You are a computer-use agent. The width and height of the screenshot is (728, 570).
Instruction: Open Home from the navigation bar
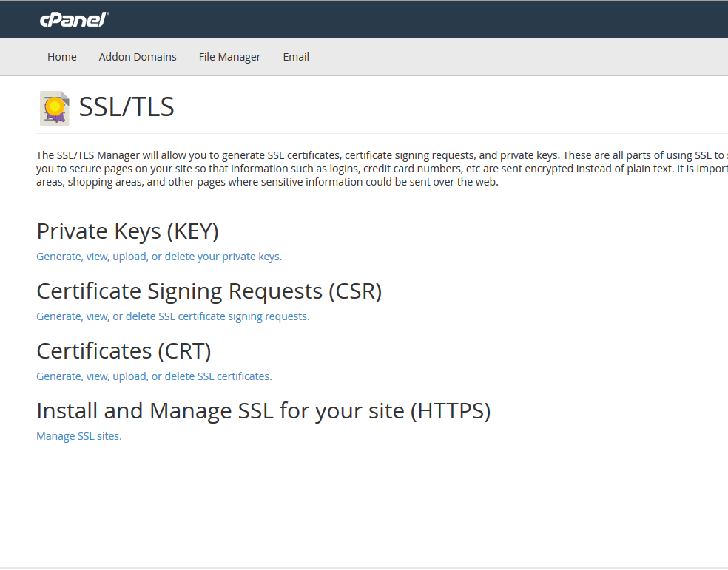tap(61, 56)
